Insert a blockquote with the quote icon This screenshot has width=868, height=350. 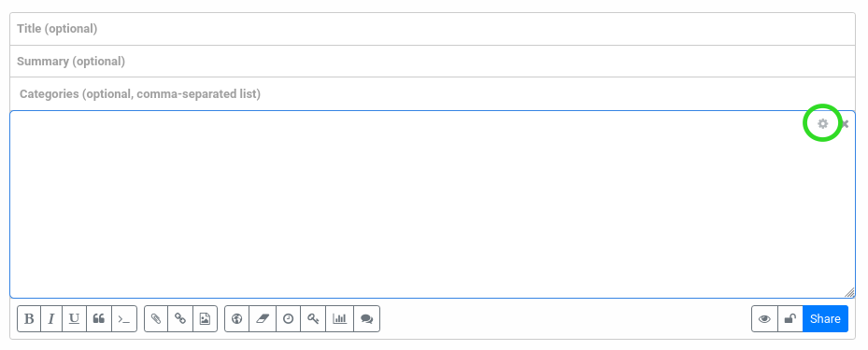pos(99,318)
